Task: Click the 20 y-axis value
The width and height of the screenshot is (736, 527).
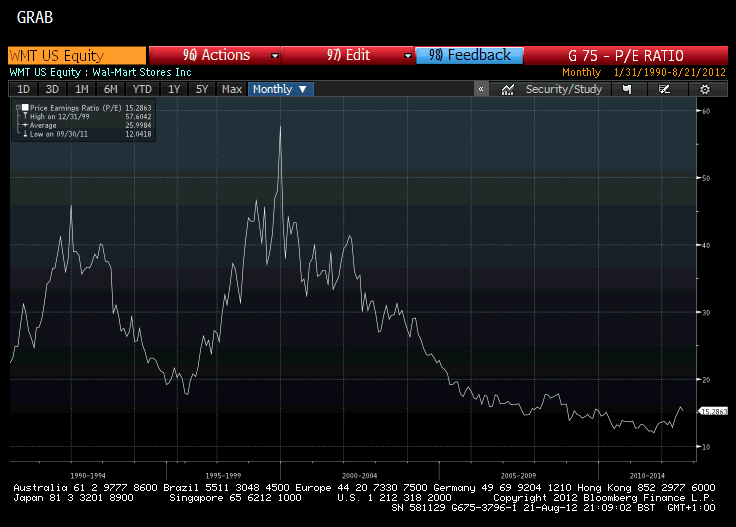Action: tap(706, 380)
